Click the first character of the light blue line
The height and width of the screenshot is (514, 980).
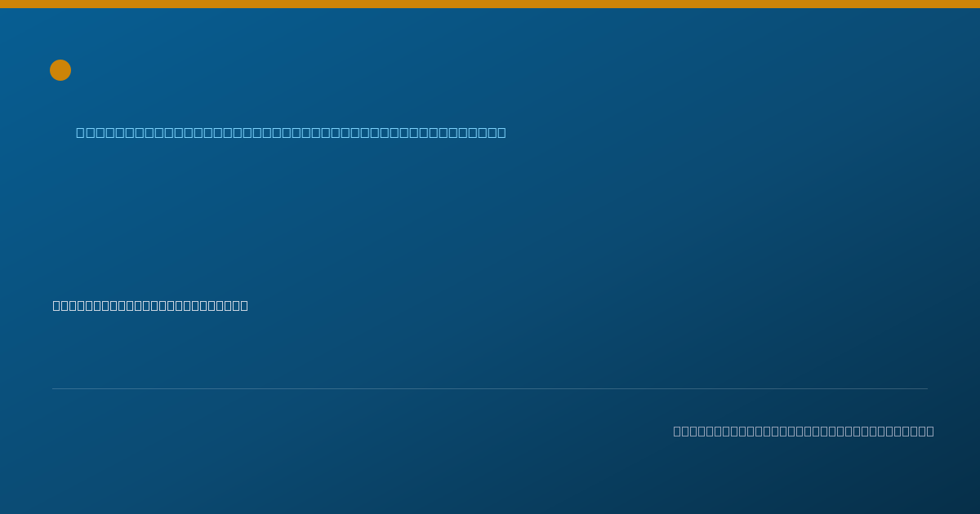80,132
